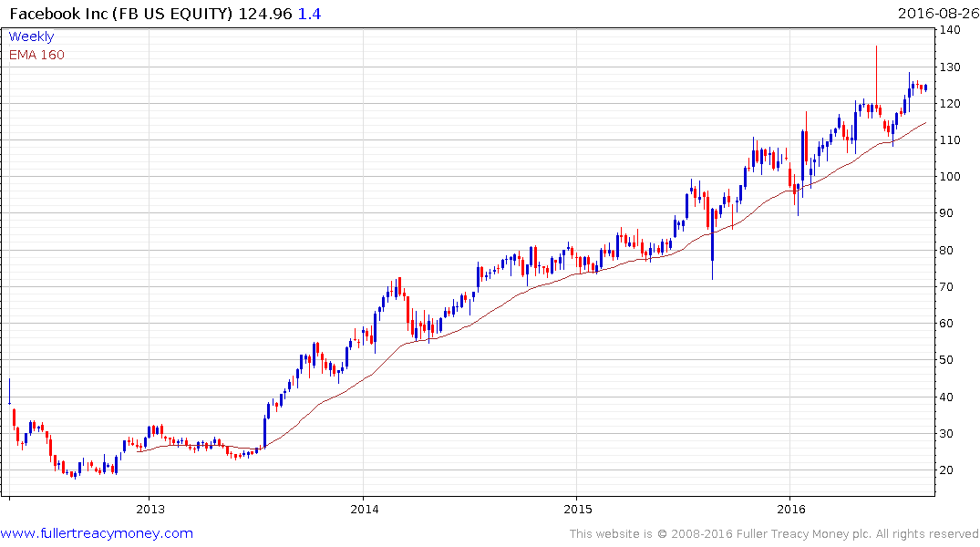The height and width of the screenshot is (547, 980).
Task: Click the 100 price axis label
Action: coord(951,176)
